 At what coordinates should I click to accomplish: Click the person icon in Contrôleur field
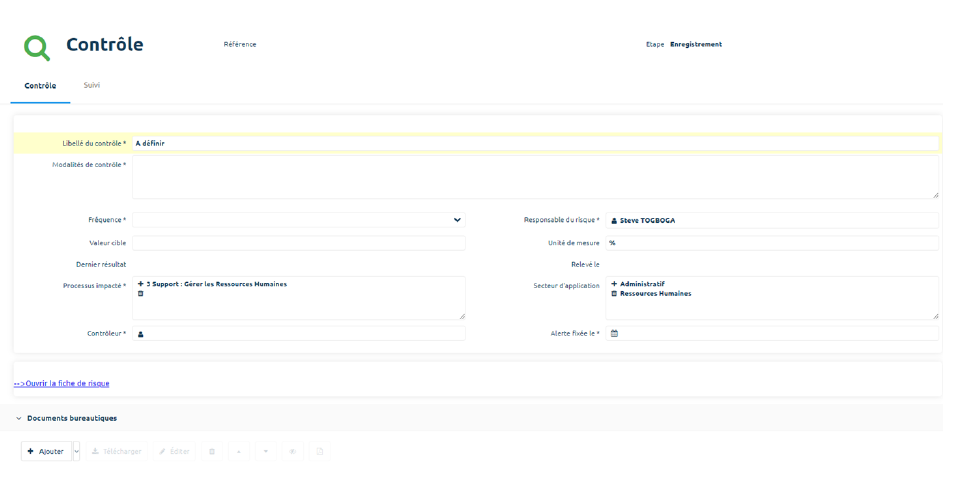coord(141,334)
